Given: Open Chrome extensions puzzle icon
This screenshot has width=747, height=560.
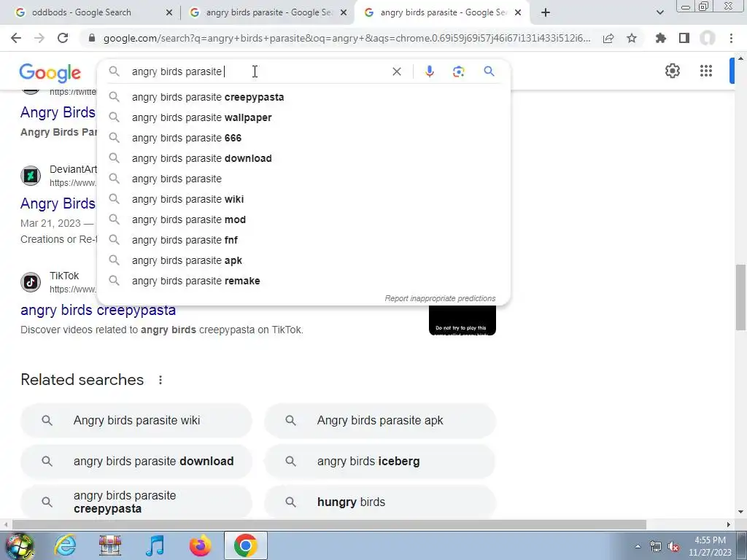Looking at the screenshot, I should point(661,38).
